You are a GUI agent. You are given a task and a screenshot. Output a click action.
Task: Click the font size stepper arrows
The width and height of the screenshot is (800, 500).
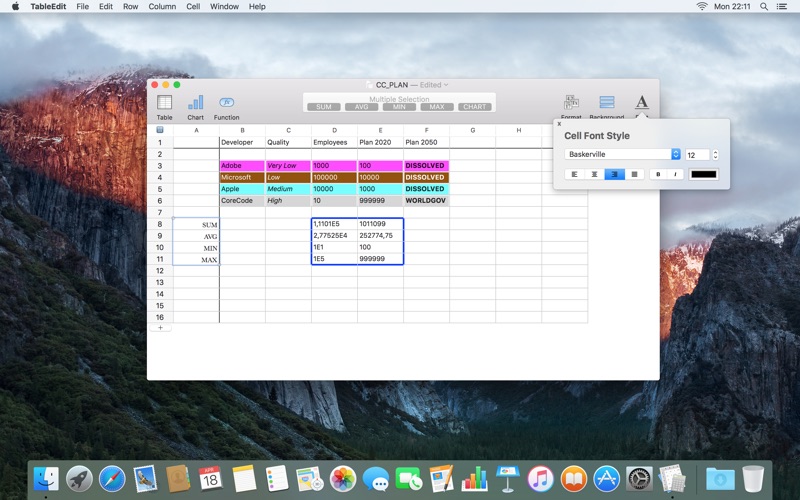715,155
